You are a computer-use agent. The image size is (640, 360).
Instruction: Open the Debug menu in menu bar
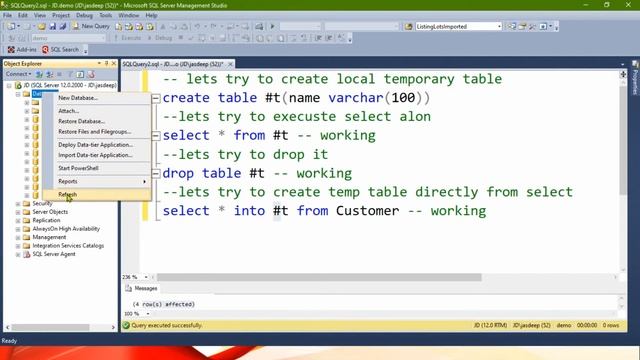(84, 16)
